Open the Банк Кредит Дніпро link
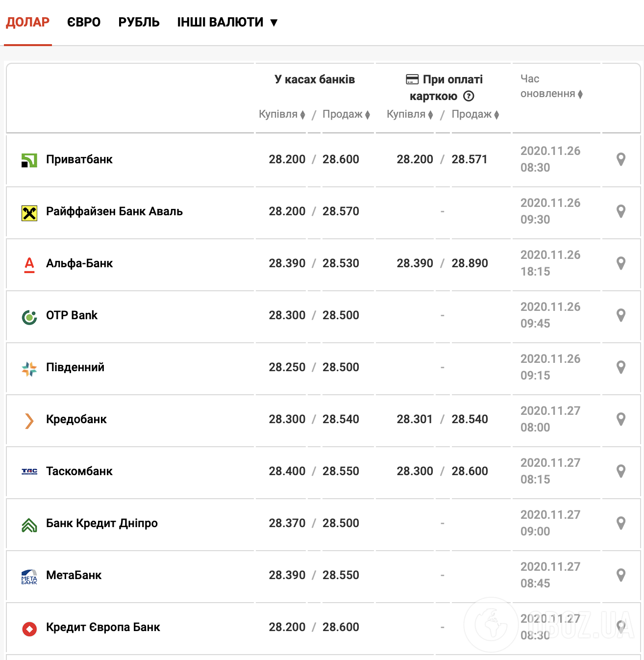644x660 pixels. pos(102,523)
